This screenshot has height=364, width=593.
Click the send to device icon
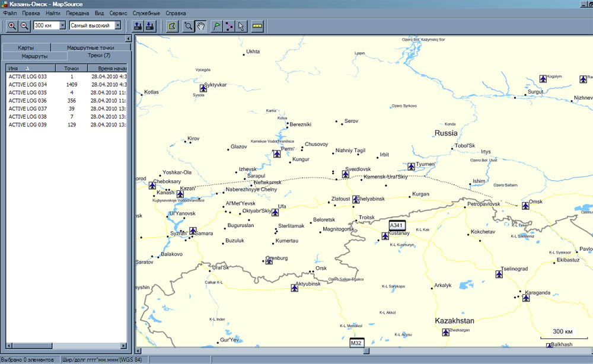pyautogui.click(x=138, y=25)
